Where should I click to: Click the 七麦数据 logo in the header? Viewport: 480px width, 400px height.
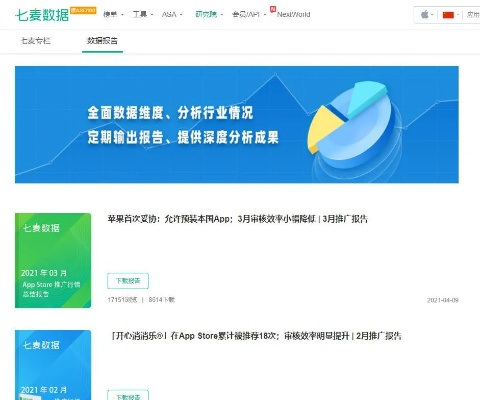click(42, 15)
